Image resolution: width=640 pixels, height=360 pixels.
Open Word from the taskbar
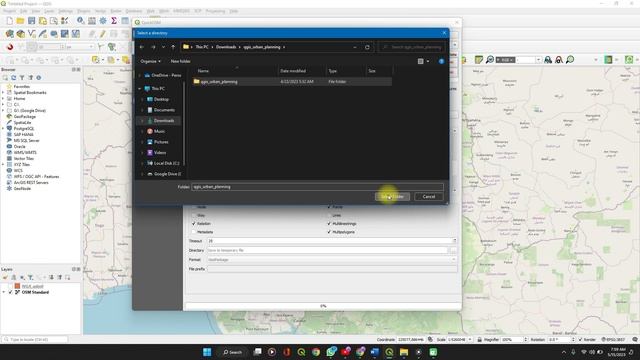click(374, 352)
